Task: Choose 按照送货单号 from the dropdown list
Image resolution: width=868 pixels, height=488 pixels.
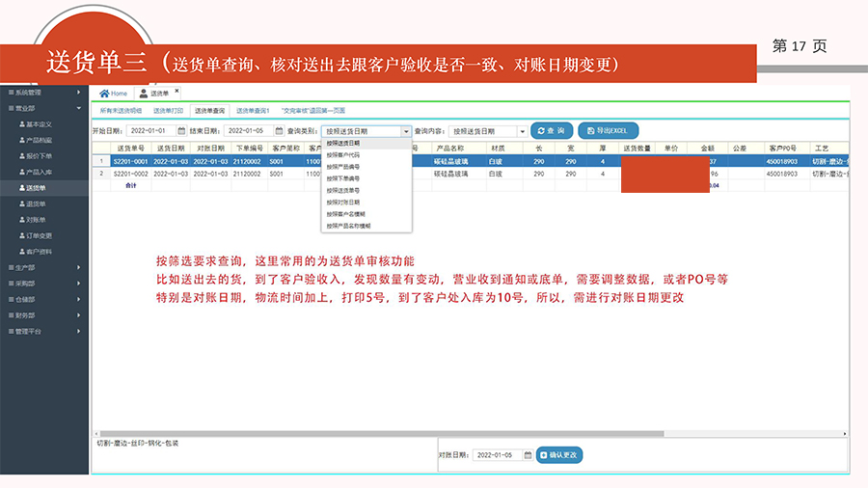Action: tap(366, 190)
